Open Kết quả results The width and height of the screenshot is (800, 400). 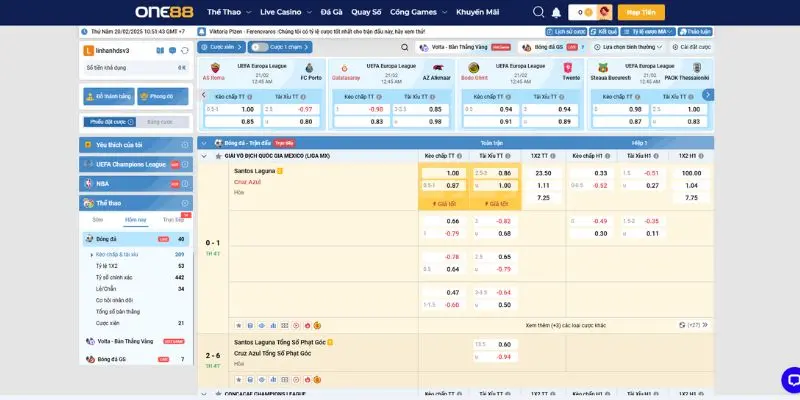pos(604,32)
